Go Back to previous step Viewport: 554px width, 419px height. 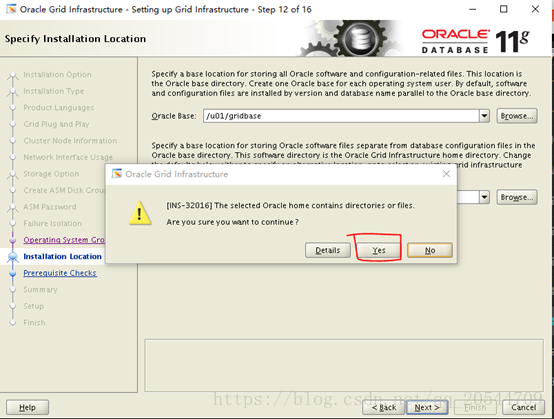pos(384,407)
